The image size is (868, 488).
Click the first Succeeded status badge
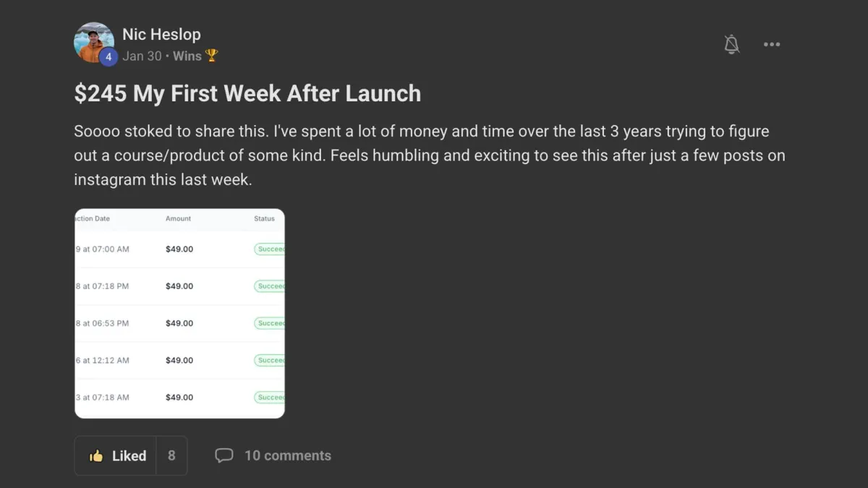click(270, 249)
